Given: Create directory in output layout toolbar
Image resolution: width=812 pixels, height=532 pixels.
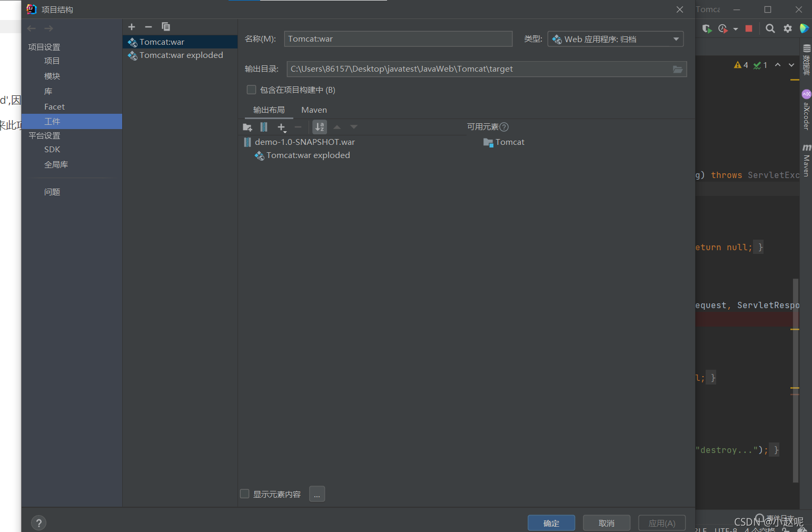Looking at the screenshot, I should coord(247,127).
